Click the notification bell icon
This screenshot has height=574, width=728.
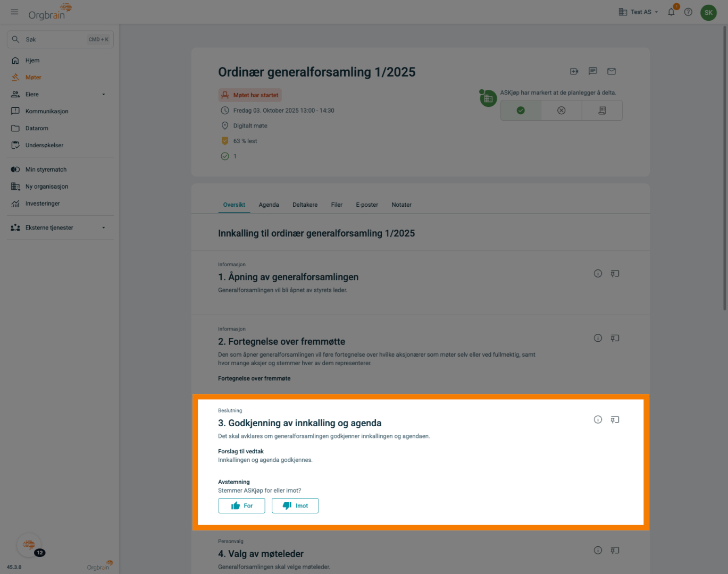pyautogui.click(x=671, y=12)
